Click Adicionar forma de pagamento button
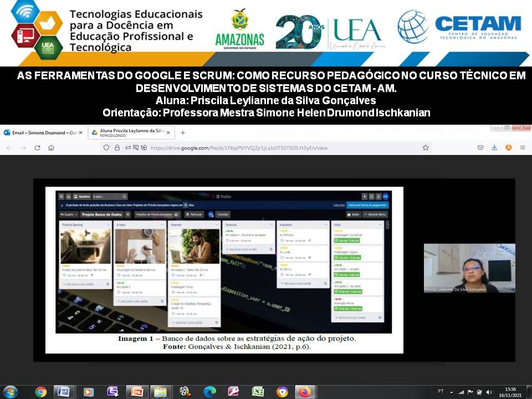This screenshot has width=532, height=399. point(367,205)
